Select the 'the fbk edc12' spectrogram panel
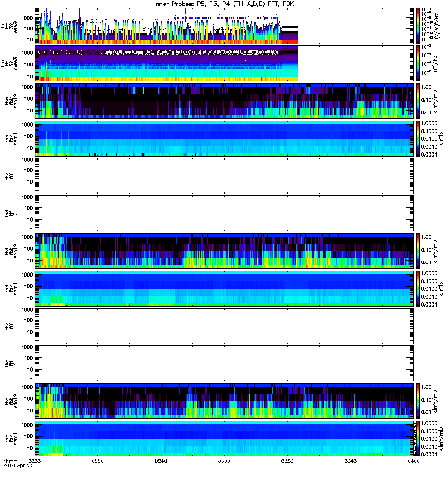 tap(225, 401)
